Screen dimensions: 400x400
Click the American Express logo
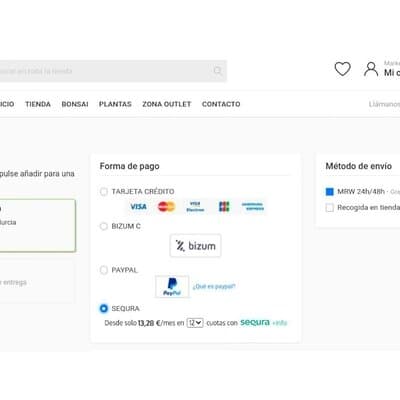coord(253,207)
